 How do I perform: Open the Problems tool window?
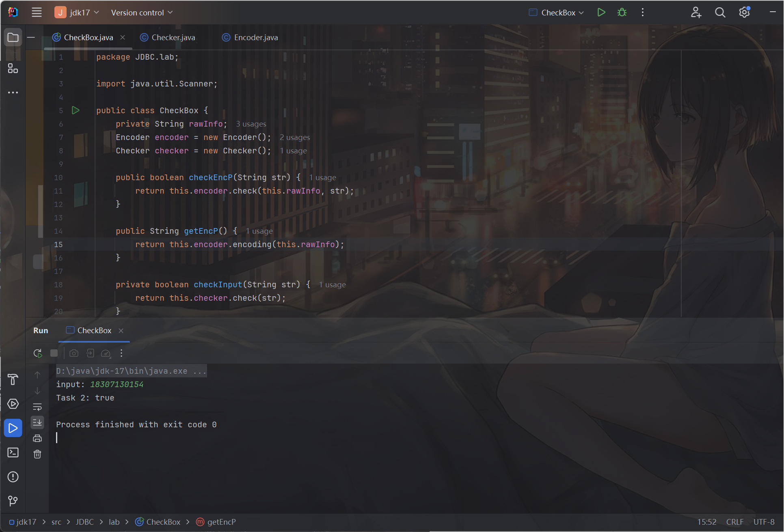13,477
